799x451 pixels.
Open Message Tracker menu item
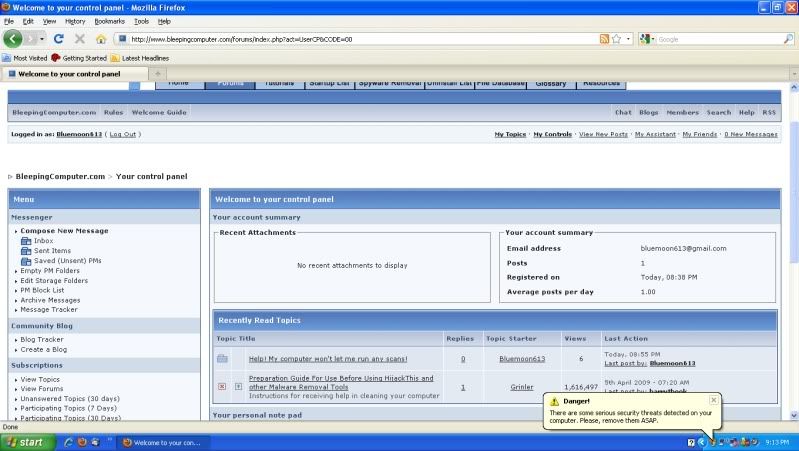coord(49,309)
